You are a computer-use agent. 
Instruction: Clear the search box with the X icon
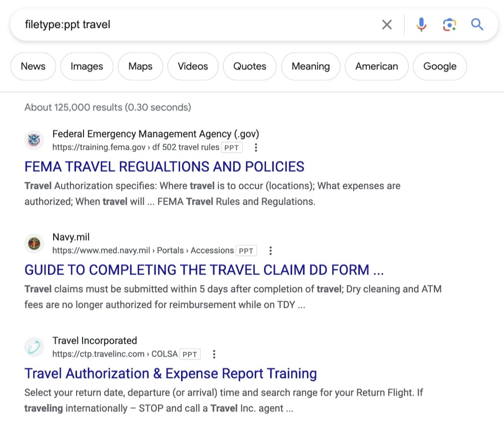[387, 24]
